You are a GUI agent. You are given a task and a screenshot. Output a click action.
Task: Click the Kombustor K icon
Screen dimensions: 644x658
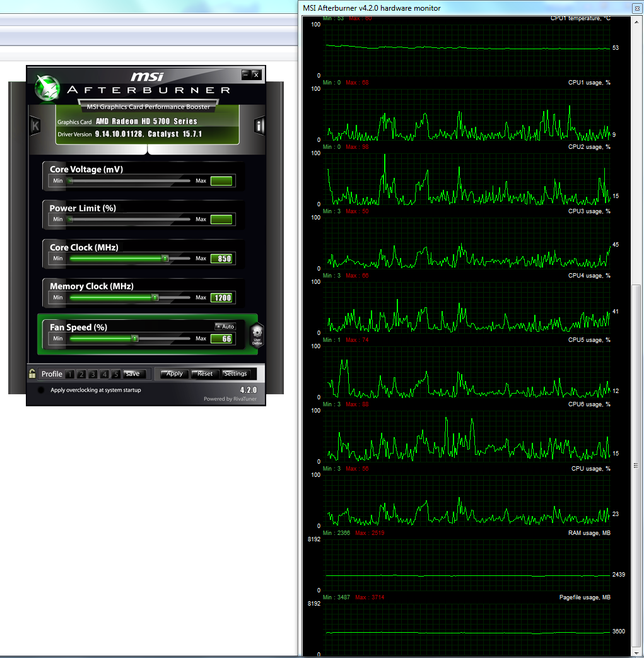(35, 126)
